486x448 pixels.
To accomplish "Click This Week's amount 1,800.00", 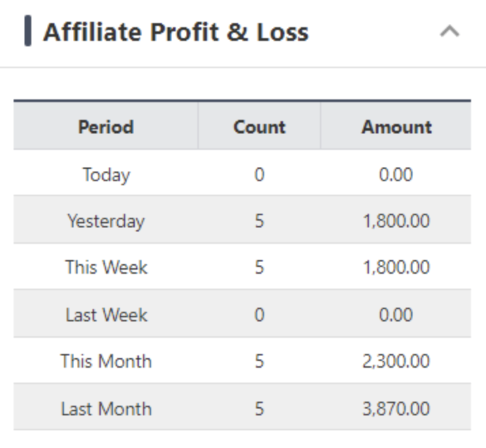I will point(396,268).
